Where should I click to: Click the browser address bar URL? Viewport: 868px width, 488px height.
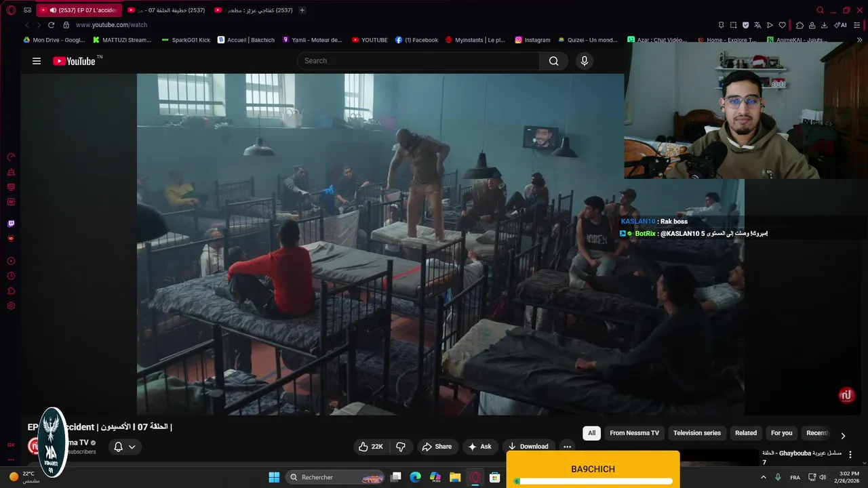111,25
